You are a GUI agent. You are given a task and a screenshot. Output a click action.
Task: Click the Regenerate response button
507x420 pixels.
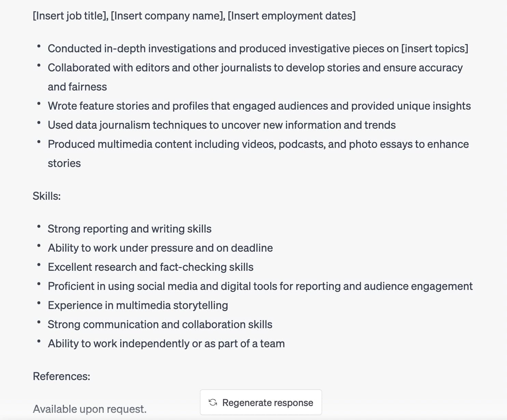point(261,403)
